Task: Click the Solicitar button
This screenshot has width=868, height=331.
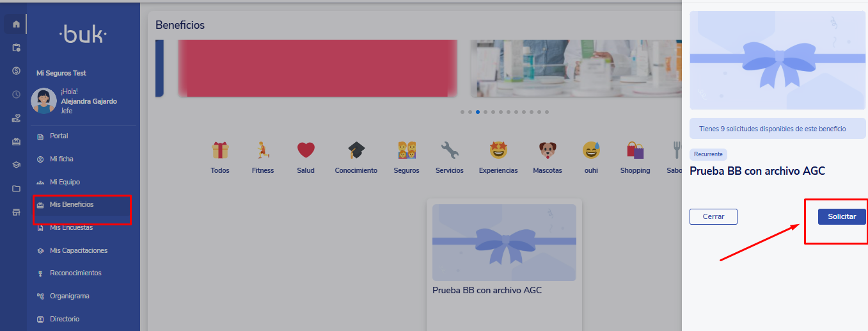Action: [x=842, y=217]
